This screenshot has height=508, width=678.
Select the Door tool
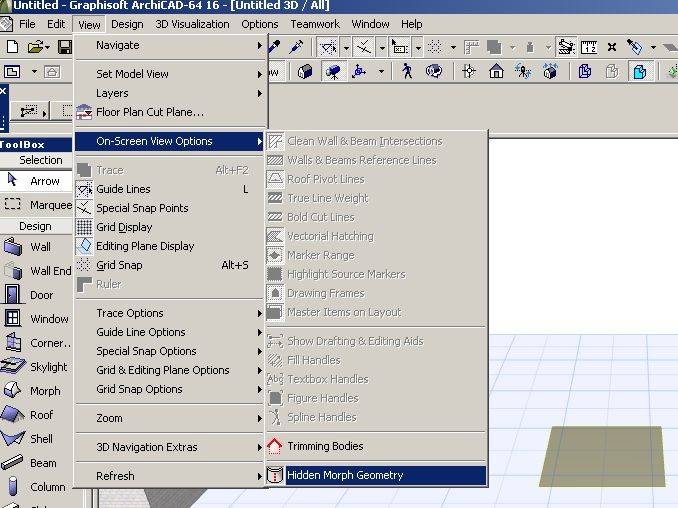[36, 295]
